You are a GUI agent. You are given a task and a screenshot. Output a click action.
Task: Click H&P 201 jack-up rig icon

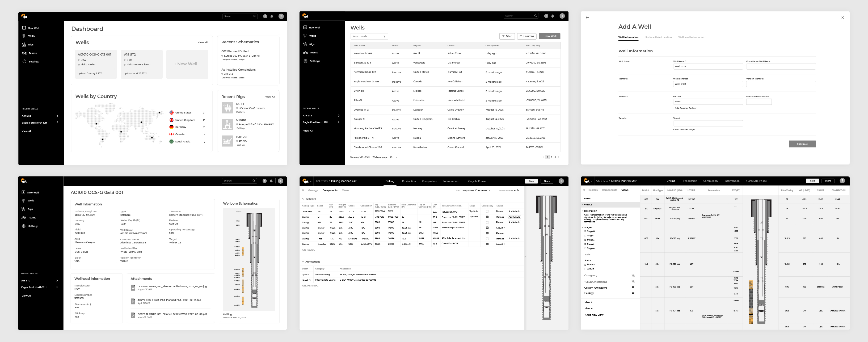pyautogui.click(x=227, y=141)
